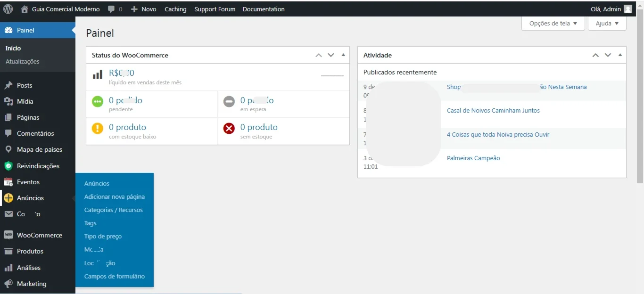Viewport: 644px width, 294px height.
Task: Click the home icon beside Guia Comercial Moderno
Action: 25,9
